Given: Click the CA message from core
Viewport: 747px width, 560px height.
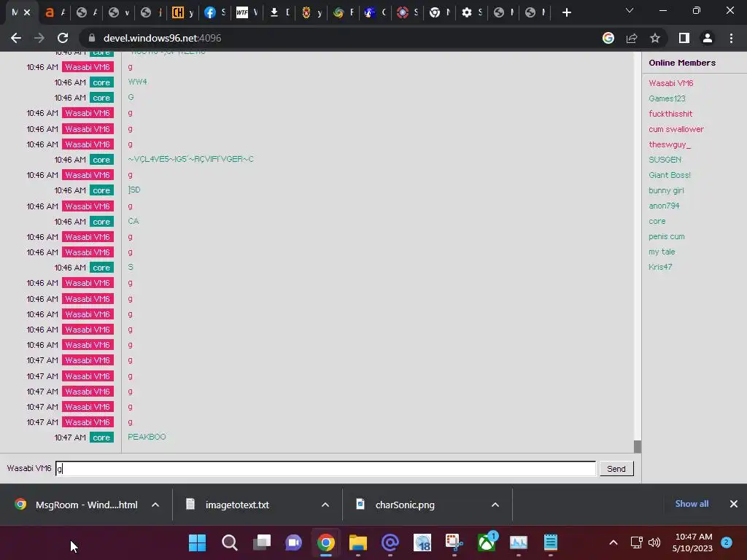Looking at the screenshot, I should click(x=133, y=221).
